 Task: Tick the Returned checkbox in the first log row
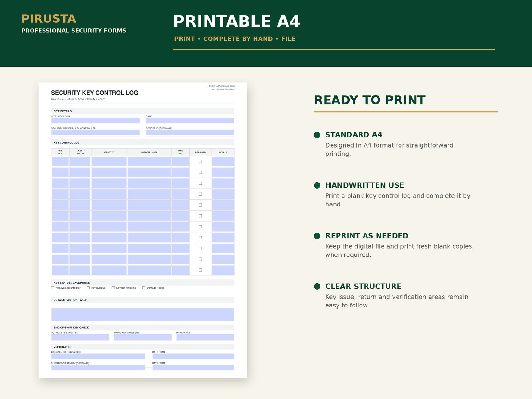(200, 162)
